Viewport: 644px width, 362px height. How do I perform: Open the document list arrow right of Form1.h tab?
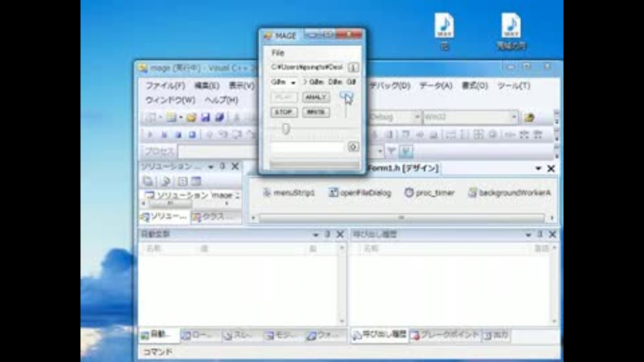pos(538,168)
